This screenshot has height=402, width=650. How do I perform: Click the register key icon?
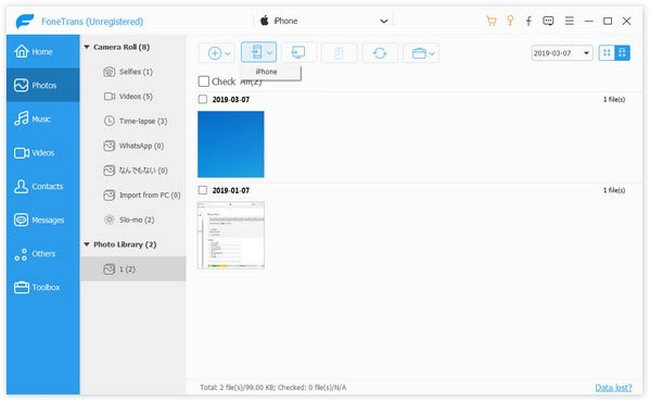pos(510,21)
